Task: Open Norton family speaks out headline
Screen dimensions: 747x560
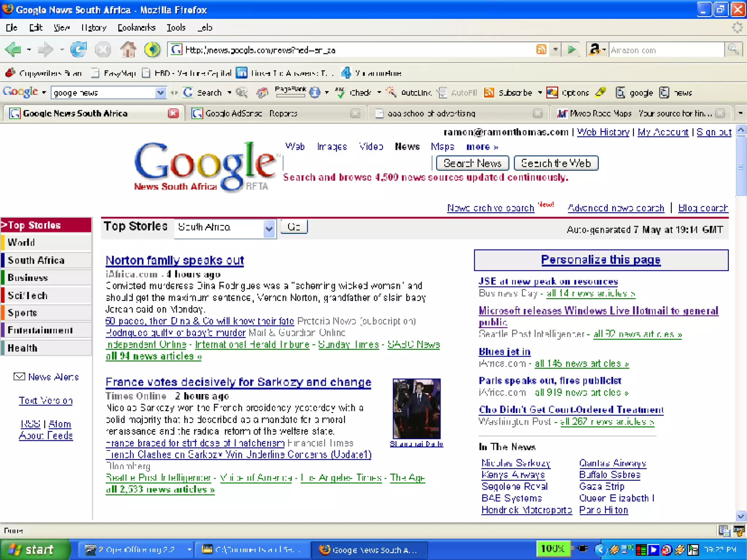Action: [x=175, y=260]
